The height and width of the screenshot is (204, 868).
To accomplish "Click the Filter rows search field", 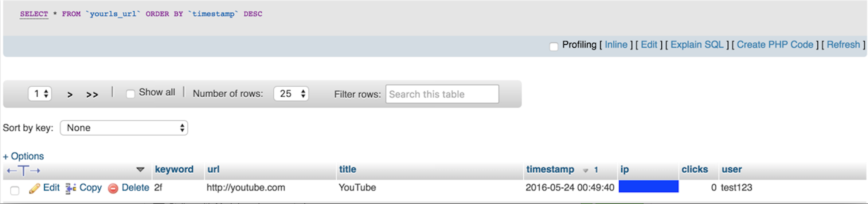I will pos(442,94).
